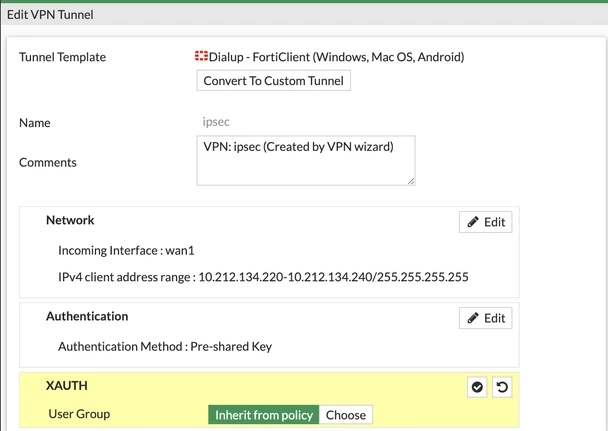Click the greyed-out ipsec name field

point(216,122)
